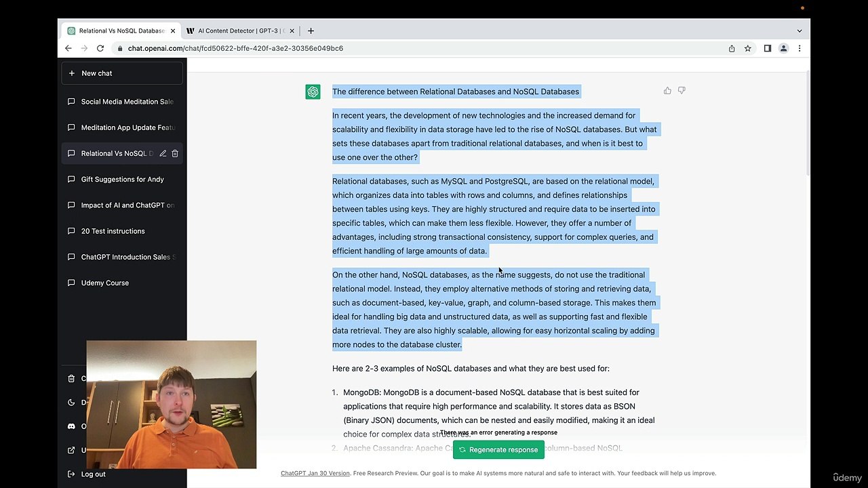Click paragraph starting 'In recent years'
Image resolution: width=868 pixels, height=488 pixels.
[494, 136]
